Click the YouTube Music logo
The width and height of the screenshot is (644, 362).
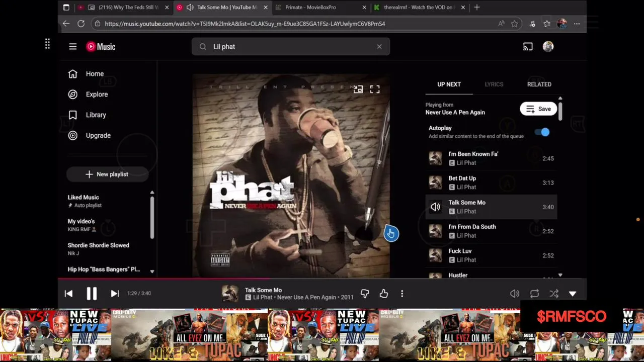pos(101,47)
